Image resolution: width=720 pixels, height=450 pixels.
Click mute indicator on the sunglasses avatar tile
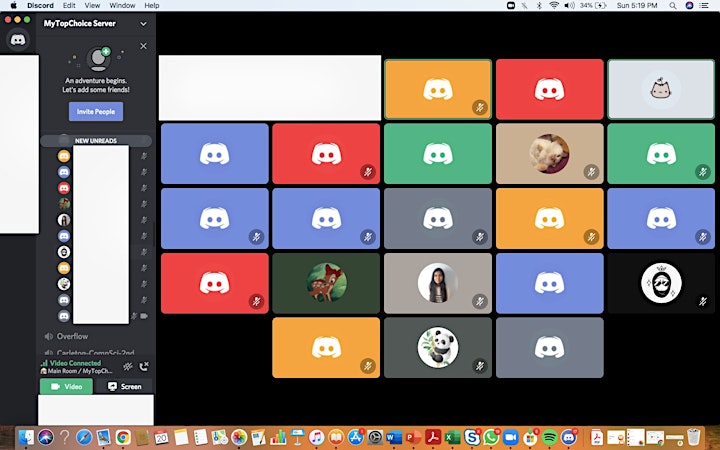(703, 302)
